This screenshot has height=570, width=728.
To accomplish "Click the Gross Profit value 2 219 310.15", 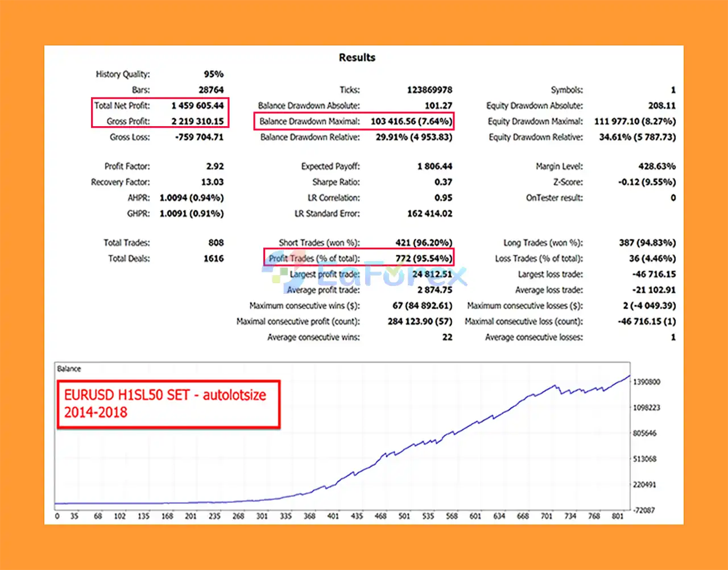I will tap(197, 121).
